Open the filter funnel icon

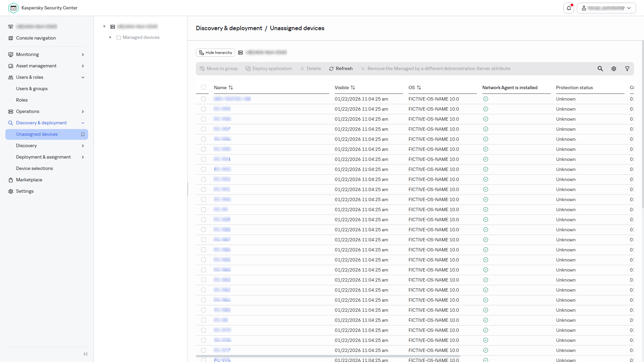(627, 69)
